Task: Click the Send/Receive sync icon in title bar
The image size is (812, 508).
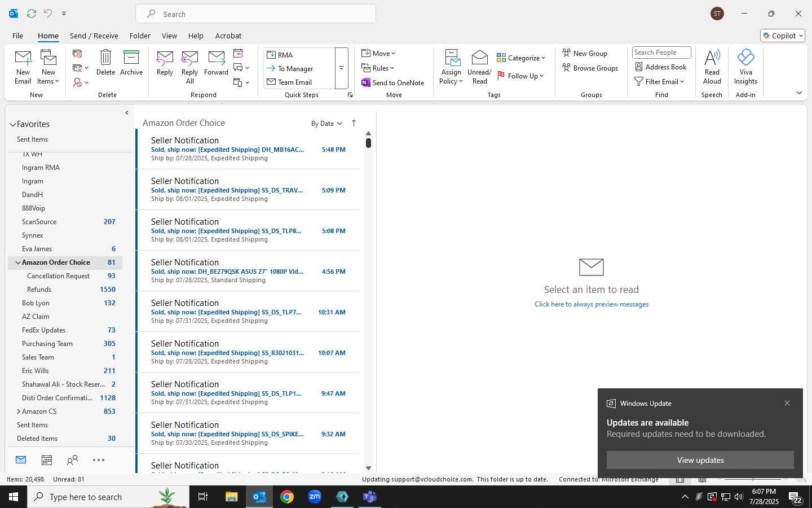Action: coord(32,14)
